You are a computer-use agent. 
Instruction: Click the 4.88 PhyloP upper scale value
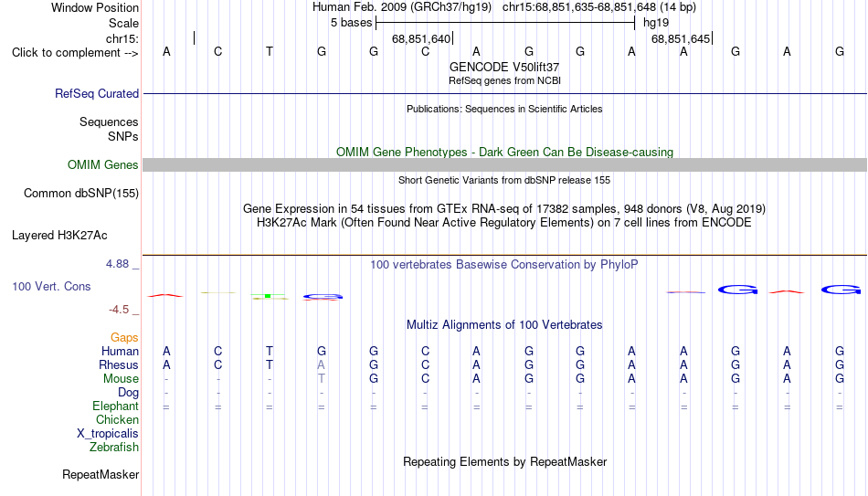tap(117, 264)
